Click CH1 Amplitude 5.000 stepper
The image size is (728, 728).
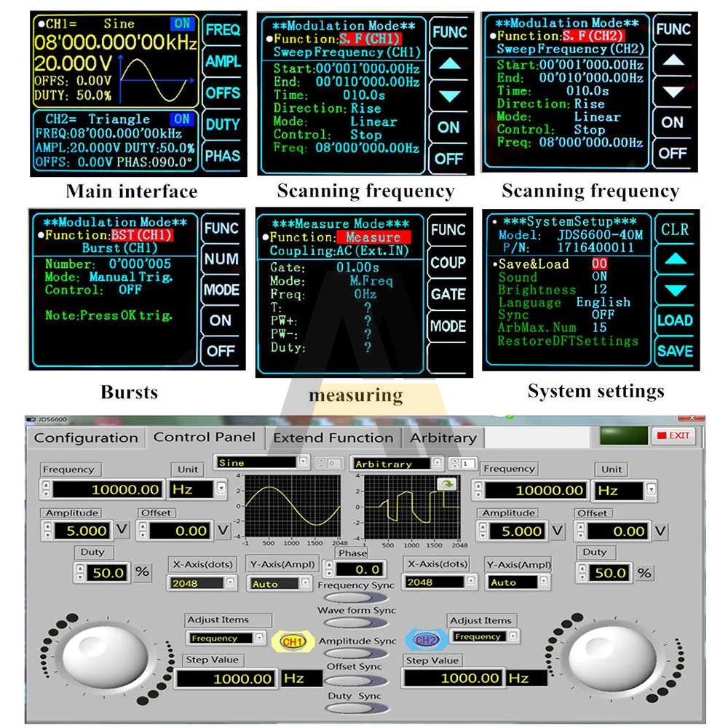[x=48, y=530]
